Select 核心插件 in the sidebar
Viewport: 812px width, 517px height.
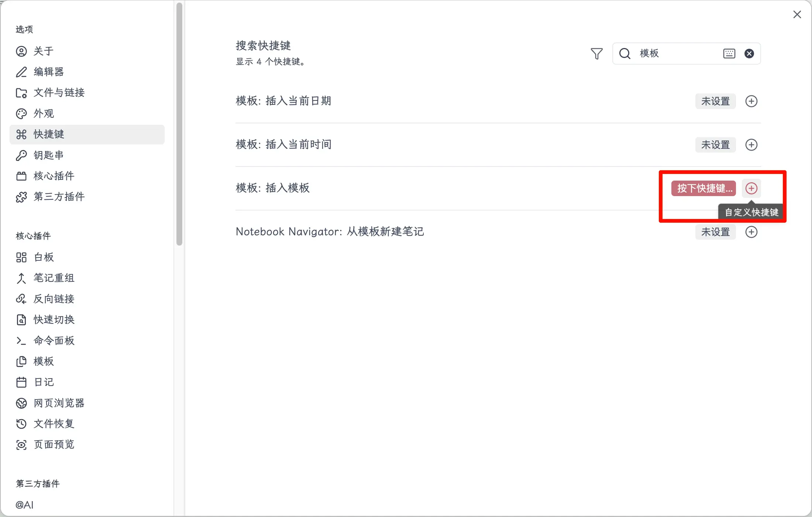(54, 176)
